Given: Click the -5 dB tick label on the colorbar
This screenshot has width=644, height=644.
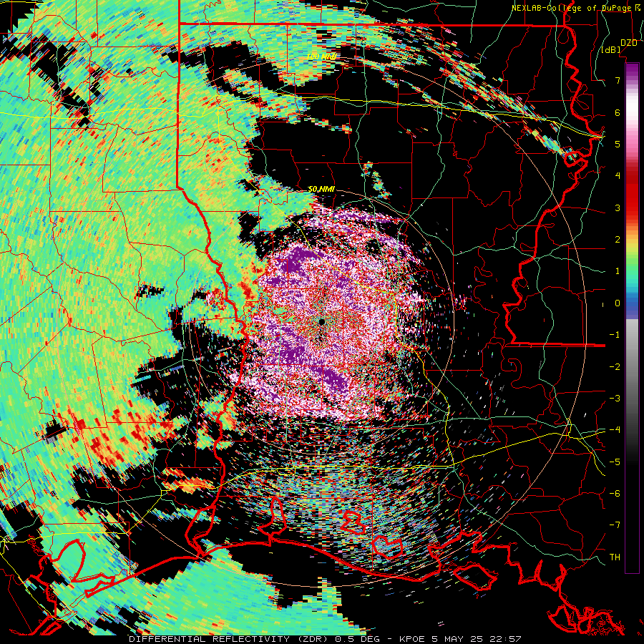Looking at the screenshot, I should coord(615,462).
